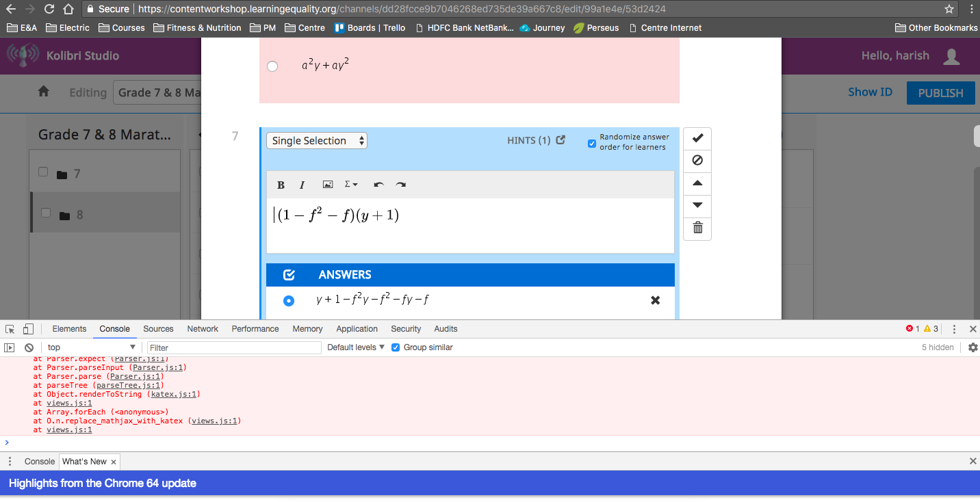Viewport: 980px width, 502px height.
Task: Open the Default levels dropdown
Action: pos(356,347)
